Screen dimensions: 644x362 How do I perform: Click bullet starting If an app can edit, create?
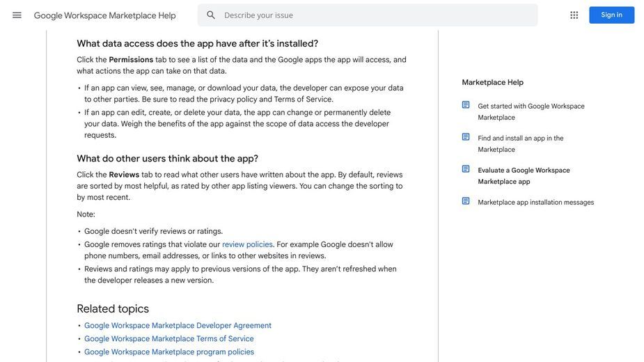pos(237,124)
